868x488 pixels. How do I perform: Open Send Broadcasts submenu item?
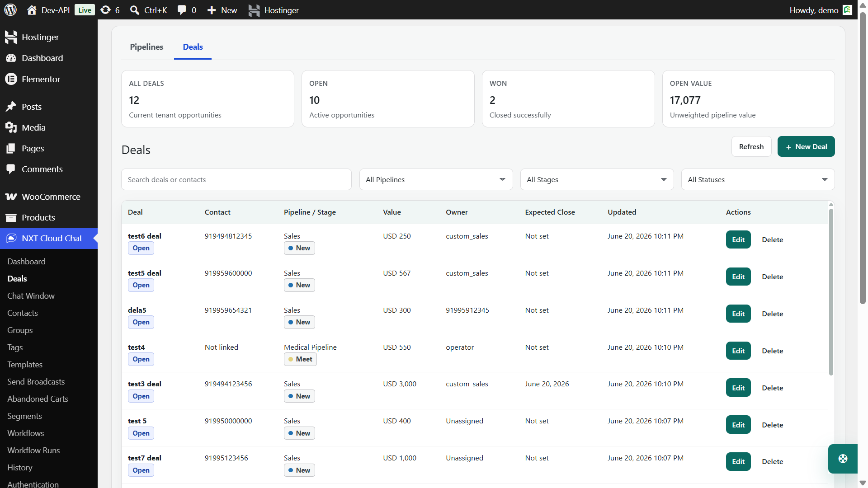point(36,381)
